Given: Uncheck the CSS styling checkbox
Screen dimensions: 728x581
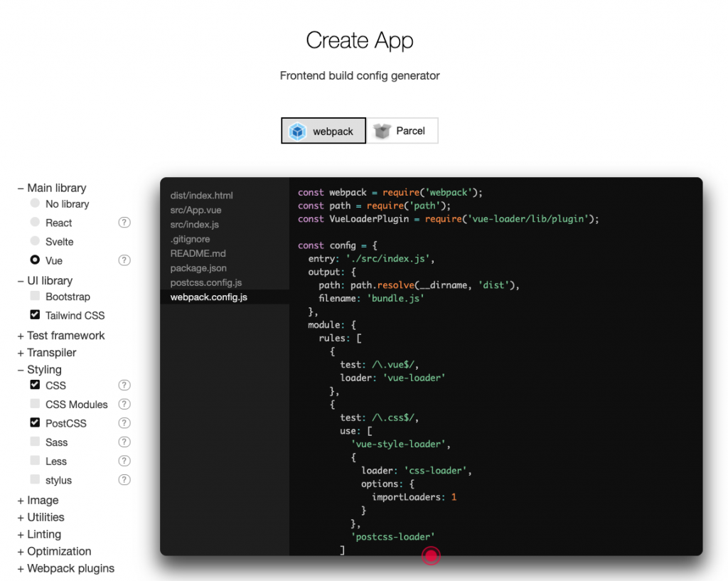Looking at the screenshot, I should 35,385.
